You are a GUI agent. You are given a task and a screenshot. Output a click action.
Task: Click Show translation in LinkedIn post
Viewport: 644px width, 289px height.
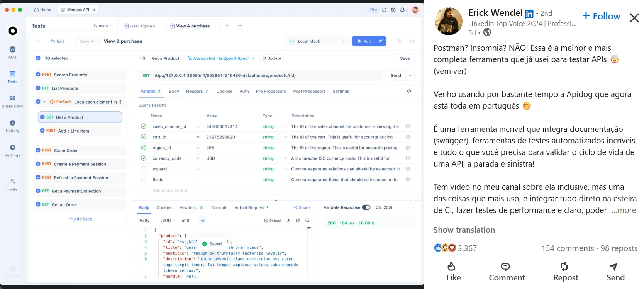(464, 230)
